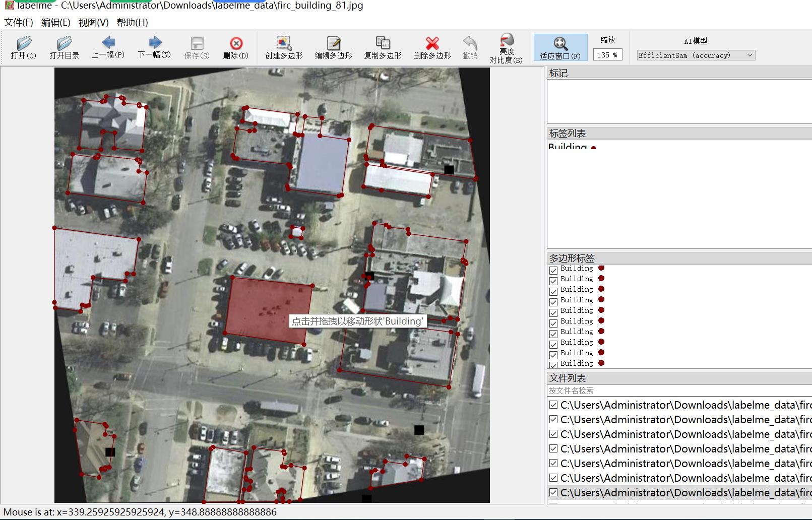Go to previous image (上一幅)
Image resolution: width=812 pixels, height=520 pixels.
108,47
